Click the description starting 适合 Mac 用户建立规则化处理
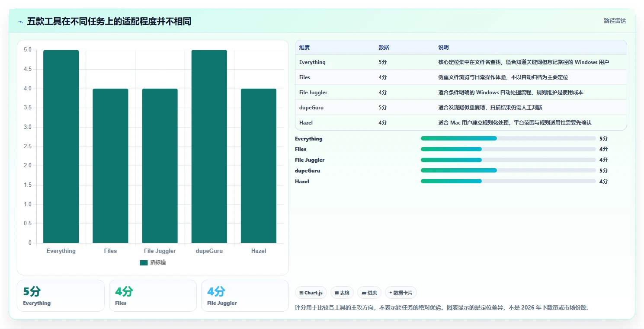This screenshot has width=644, height=329. pyautogui.click(x=515, y=123)
